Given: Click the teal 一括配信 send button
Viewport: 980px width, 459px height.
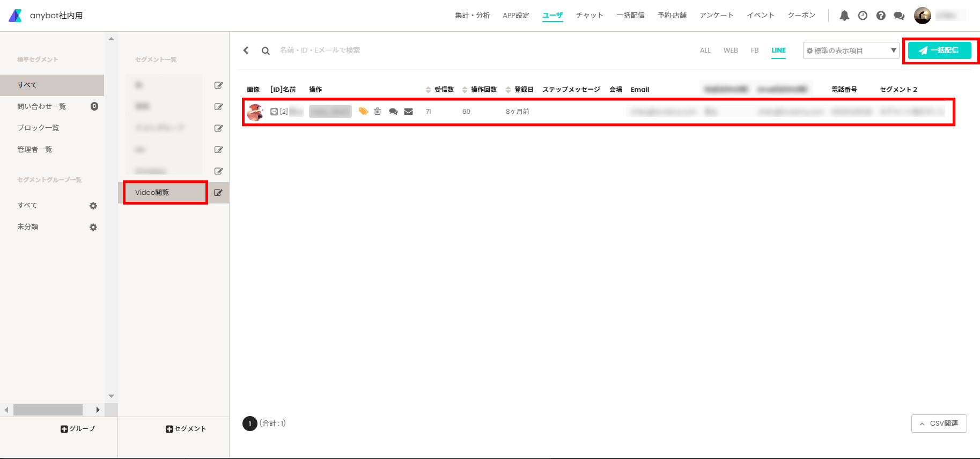Looking at the screenshot, I should (x=940, y=50).
